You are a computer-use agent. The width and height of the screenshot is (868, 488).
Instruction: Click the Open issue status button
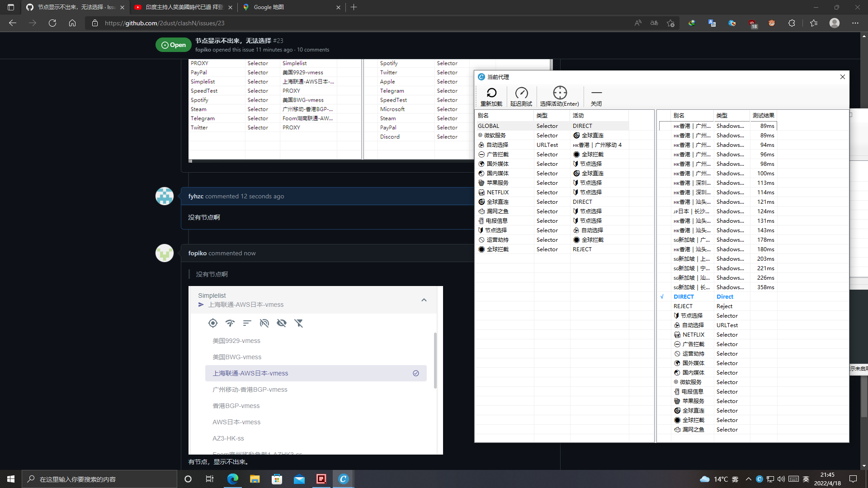click(x=173, y=45)
